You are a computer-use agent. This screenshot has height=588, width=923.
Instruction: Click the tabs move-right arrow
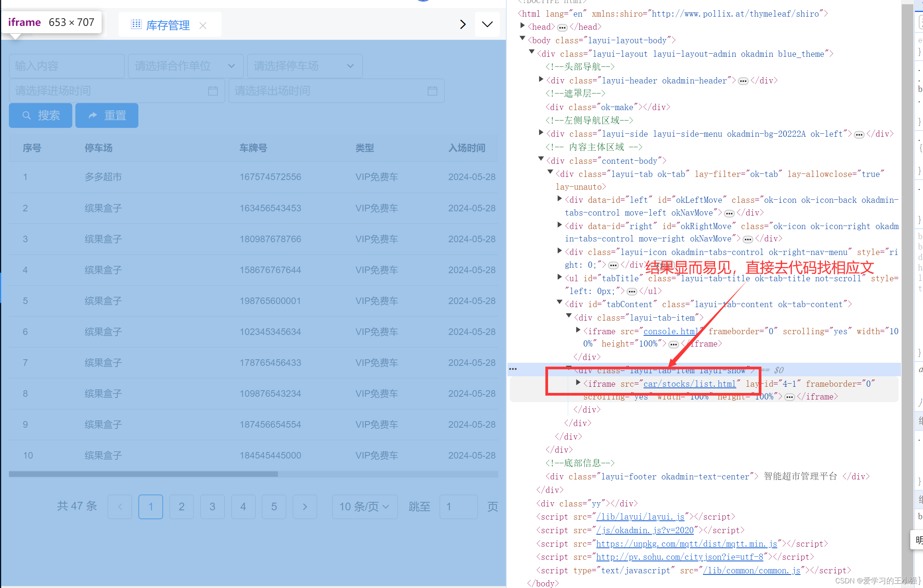[x=463, y=24]
